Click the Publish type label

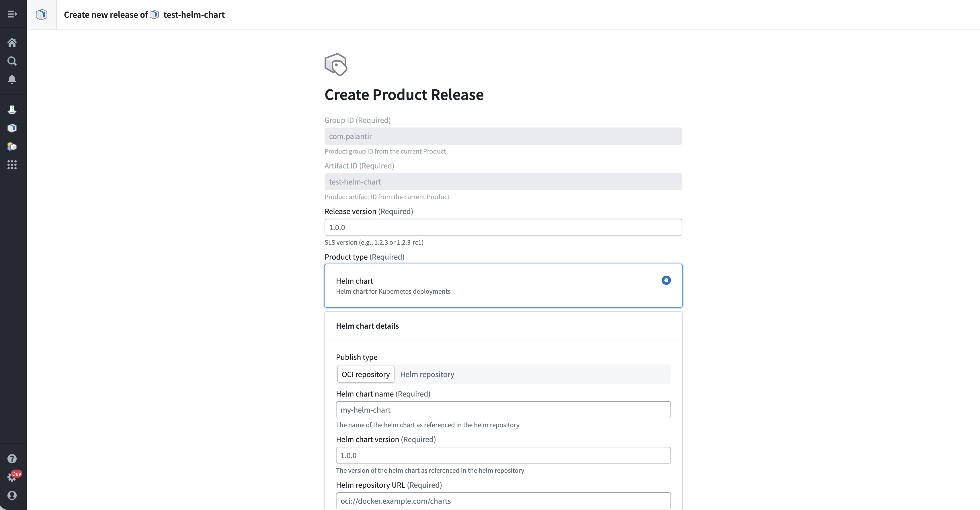[356, 357]
